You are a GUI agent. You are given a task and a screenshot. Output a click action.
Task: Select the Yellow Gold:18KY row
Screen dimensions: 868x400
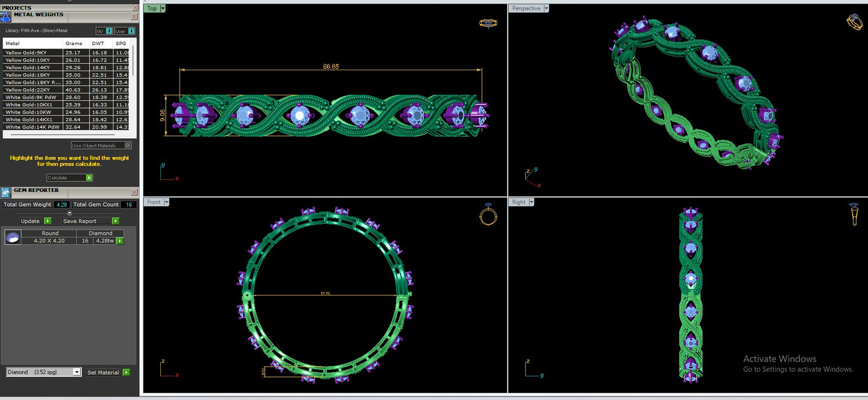coord(67,75)
